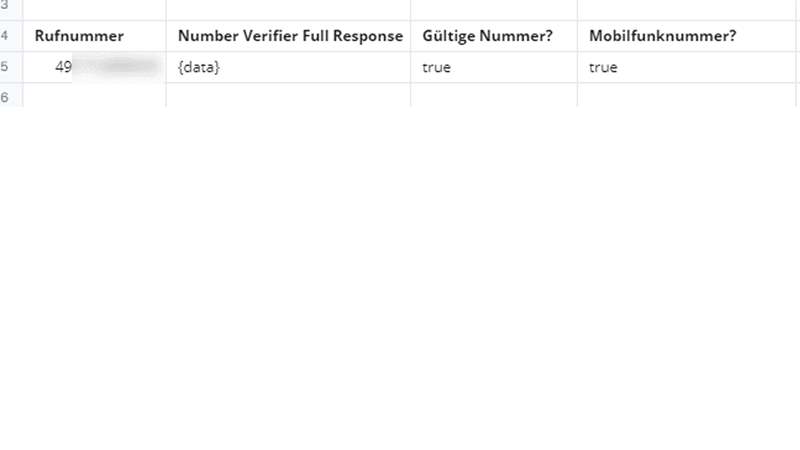This screenshot has height=450, width=800.
Task: Click row header 6
Action: [8, 96]
